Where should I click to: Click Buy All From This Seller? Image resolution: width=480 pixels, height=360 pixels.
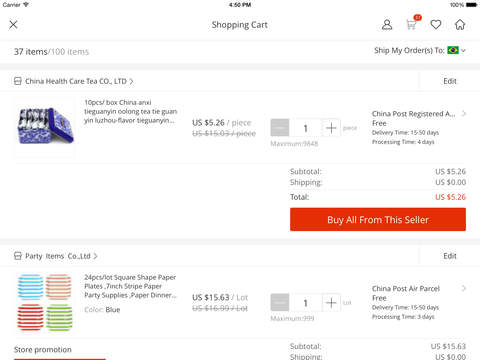pos(378,219)
